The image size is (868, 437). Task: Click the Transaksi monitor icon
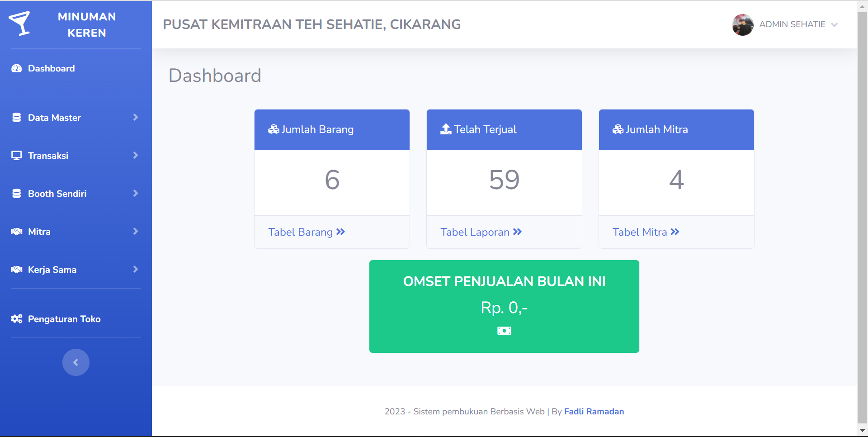pos(17,155)
